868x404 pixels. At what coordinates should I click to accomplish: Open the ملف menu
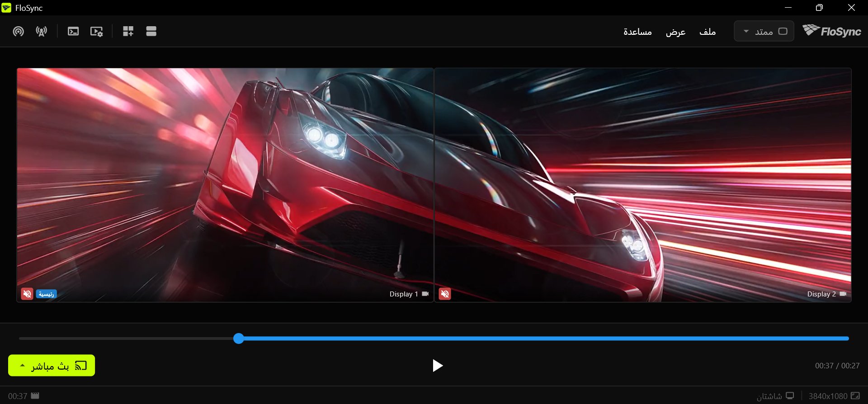(708, 31)
